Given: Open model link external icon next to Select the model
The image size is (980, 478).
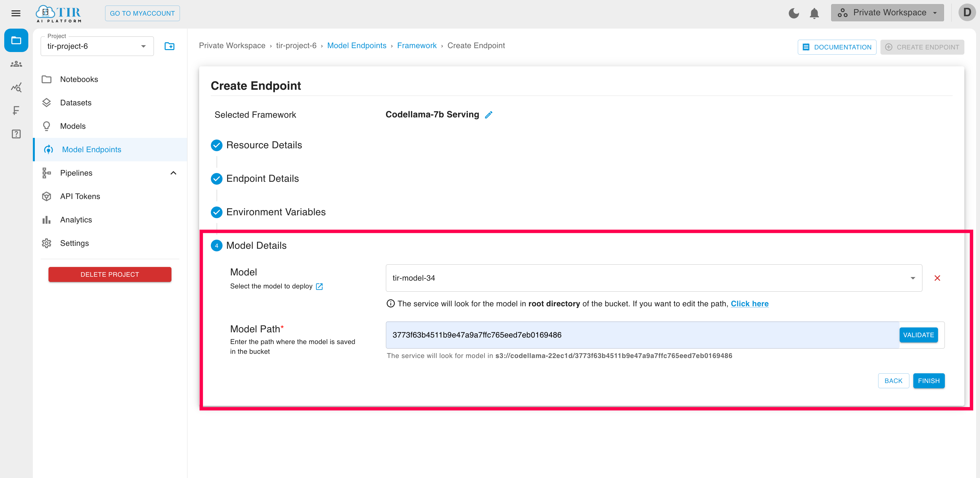Looking at the screenshot, I should point(319,287).
